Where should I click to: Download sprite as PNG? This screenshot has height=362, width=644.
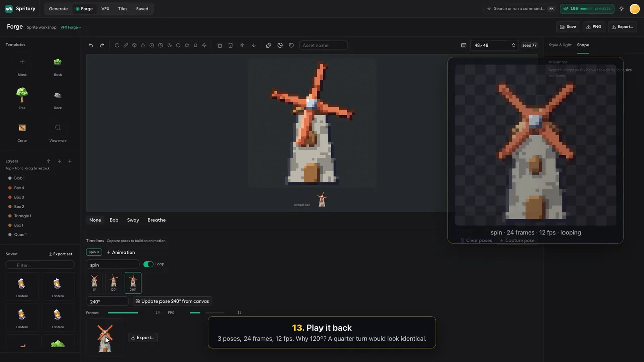594,27
